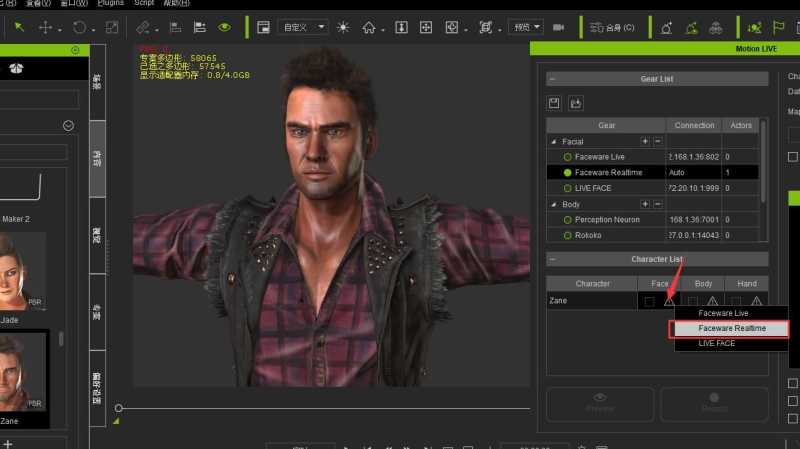Click the sun lighting icon in toolbar
This screenshot has width=800, height=449.
pyautogui.click(x=343, y=27)
